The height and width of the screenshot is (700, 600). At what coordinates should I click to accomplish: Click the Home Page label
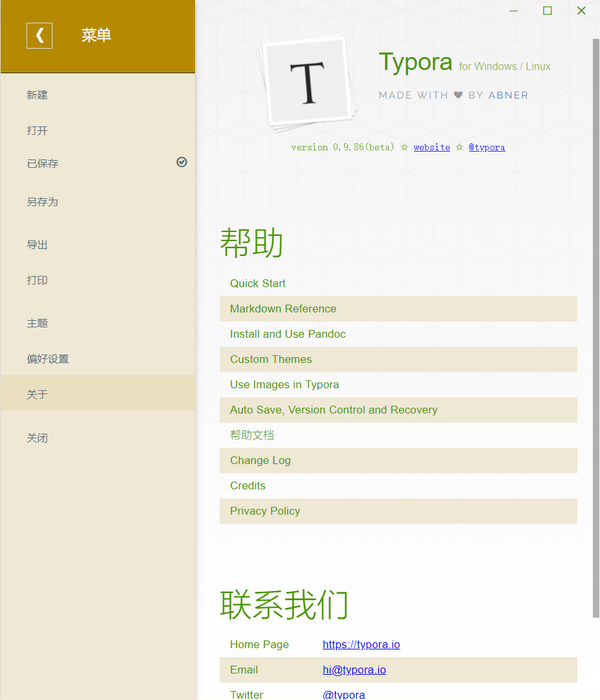259,645
